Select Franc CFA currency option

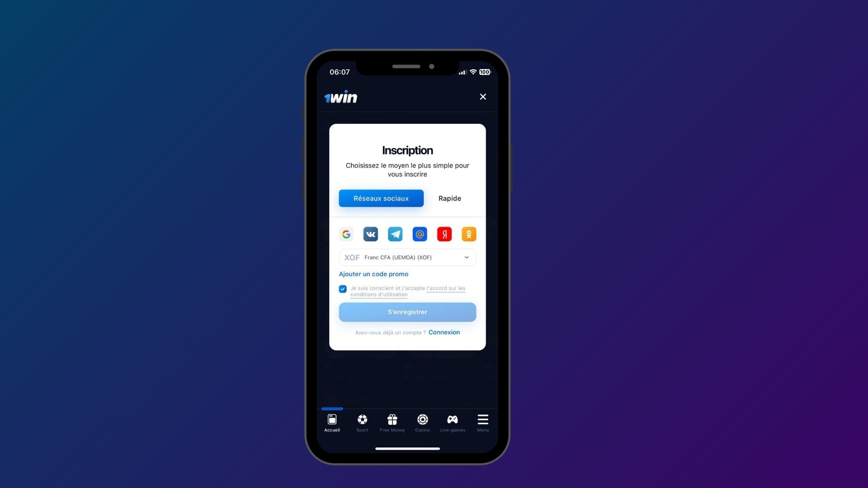coord(407,257)
